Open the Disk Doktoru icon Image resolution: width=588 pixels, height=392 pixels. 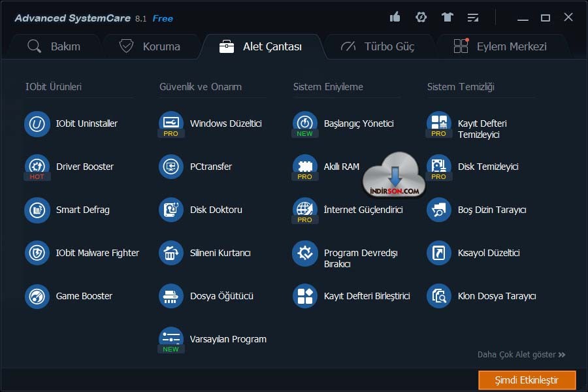(171, 210)
